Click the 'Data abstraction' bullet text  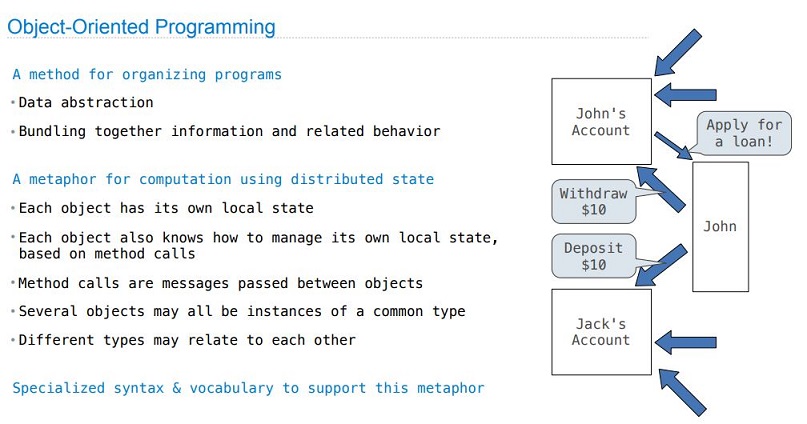tap(86, 102)
